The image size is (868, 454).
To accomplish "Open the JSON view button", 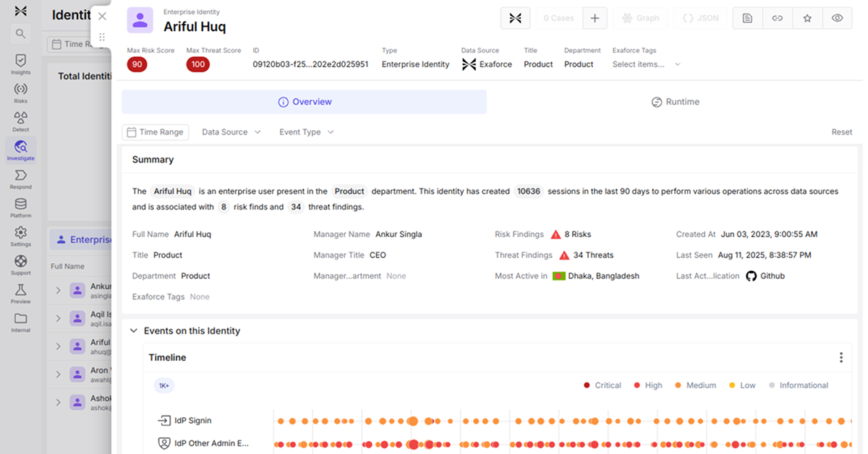I will pyautogui.click(x=700, y=18).
